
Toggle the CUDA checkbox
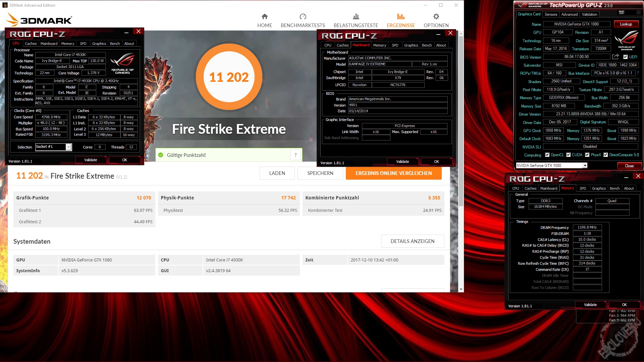(x=568, y=155)
